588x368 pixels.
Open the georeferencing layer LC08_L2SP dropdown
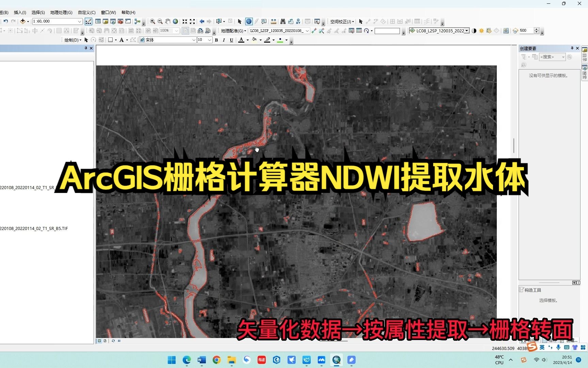(x=307, y=31)
